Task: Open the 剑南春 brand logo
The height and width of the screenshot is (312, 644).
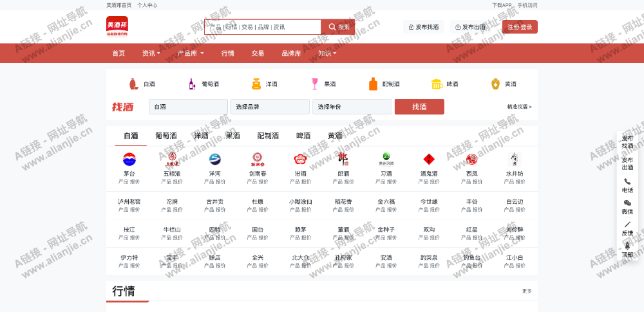Action: (x=258, y=160)
